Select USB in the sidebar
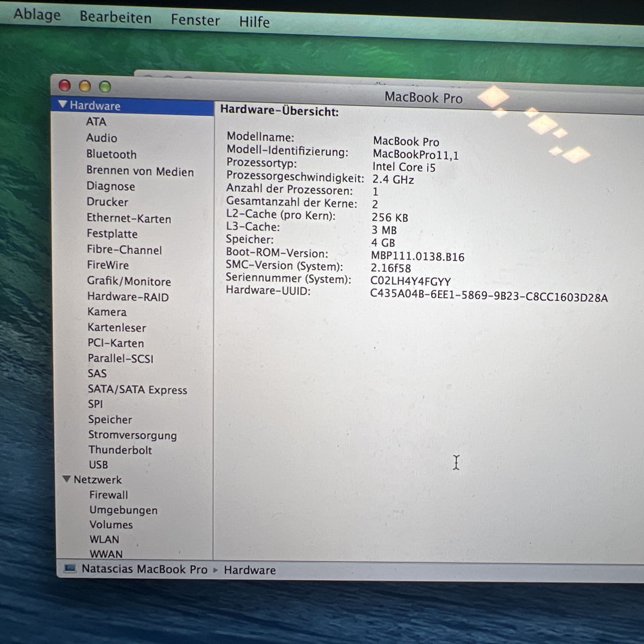This screenshot has height=644, width=644. pos(98,465)
